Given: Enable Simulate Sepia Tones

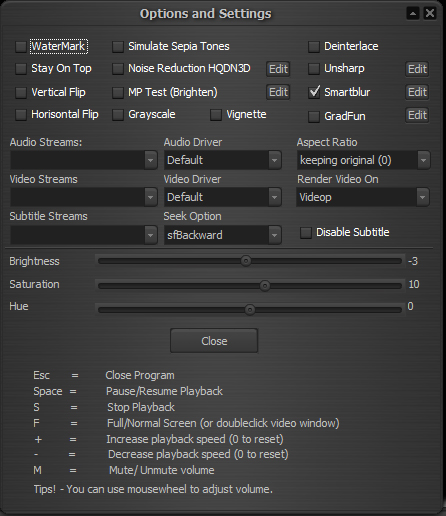Looking at the screenshot, I should (118, 47).
